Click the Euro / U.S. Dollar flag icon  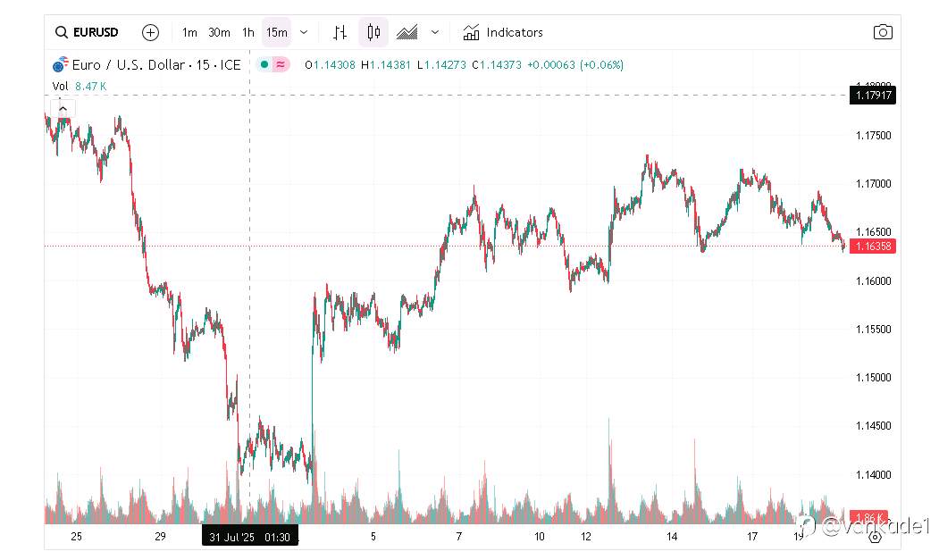(x=61, y=64)
